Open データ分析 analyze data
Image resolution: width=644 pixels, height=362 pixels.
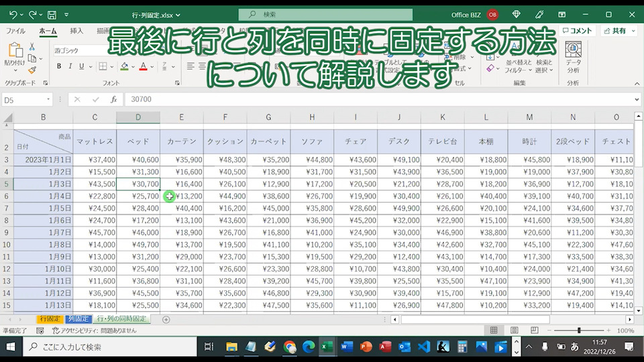coord(573,58)
